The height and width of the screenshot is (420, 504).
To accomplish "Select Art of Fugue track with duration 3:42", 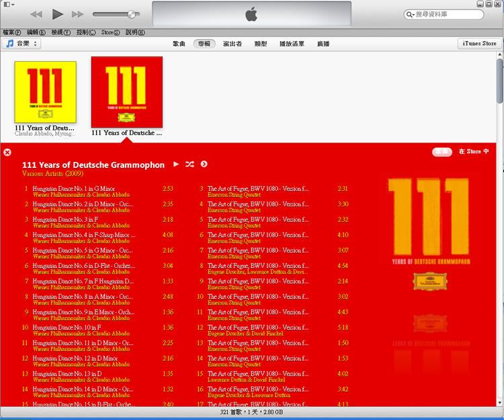I will [258, 389].
